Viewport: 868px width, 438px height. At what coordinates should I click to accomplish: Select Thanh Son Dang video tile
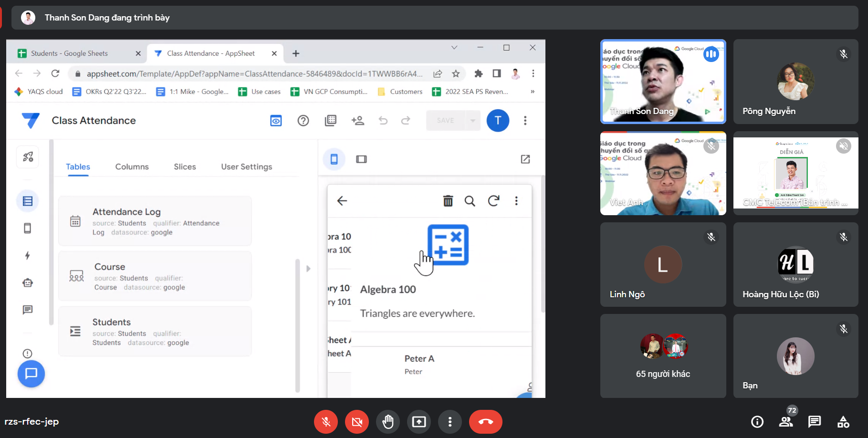663,82
